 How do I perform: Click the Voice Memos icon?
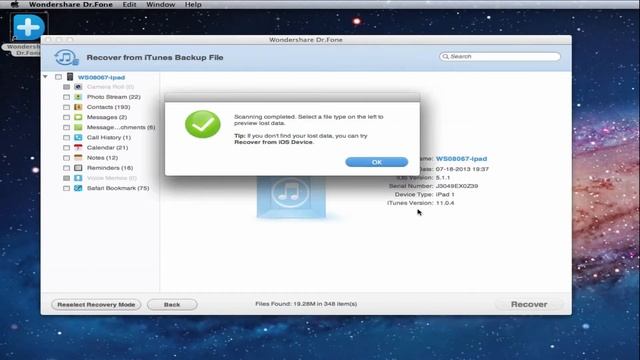(x=78, y=178)
